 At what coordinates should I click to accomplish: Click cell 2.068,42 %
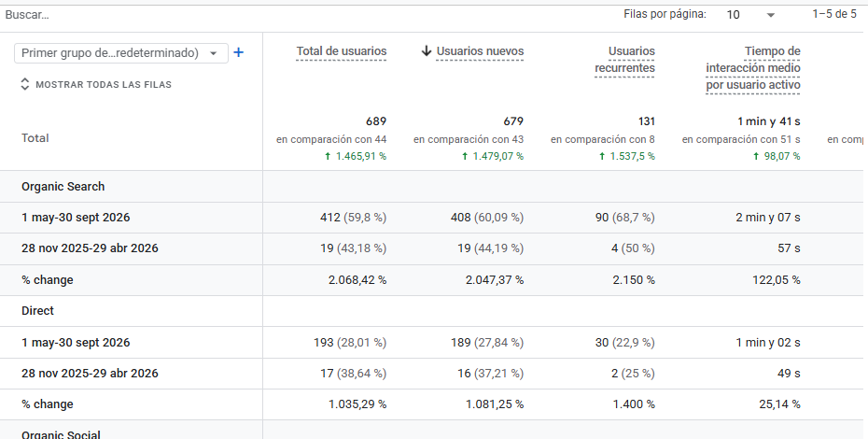pyautogui.click(x=357, y=280)
